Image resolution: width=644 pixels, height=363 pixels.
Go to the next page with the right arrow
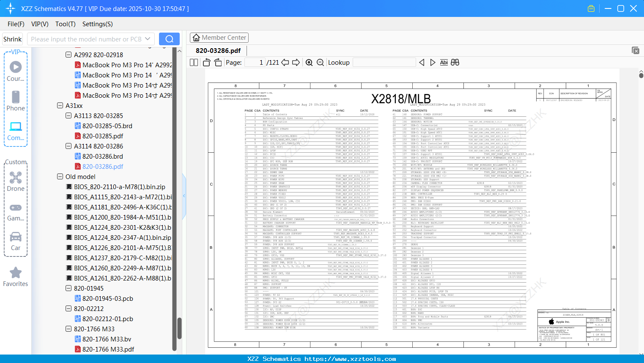pos(296,63)
